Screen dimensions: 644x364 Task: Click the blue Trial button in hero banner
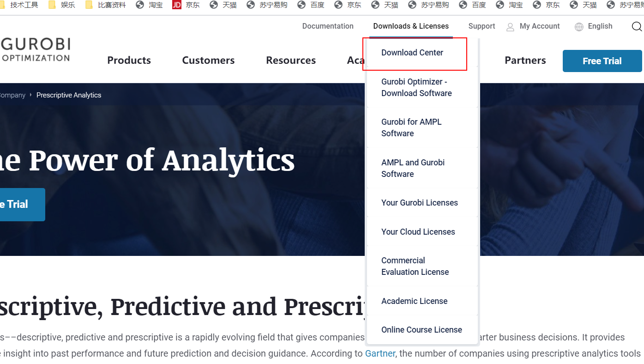pyautogui.click(x=22, y=205)
